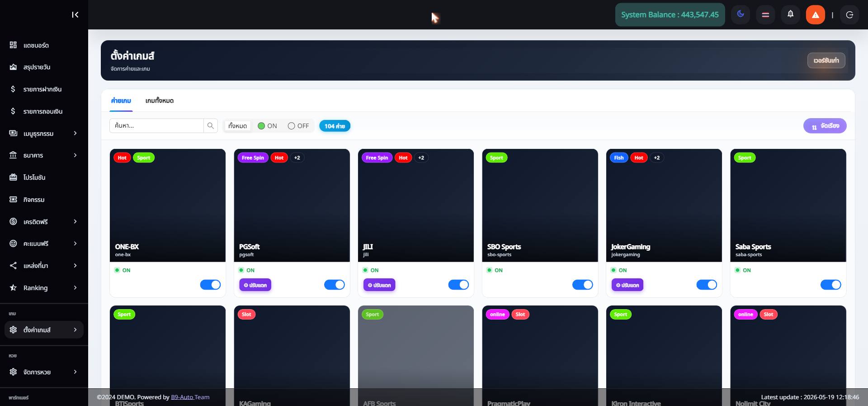Click the JILI ปรับแต่ง button
Screen dimensions: 868x406
[379, 285]
